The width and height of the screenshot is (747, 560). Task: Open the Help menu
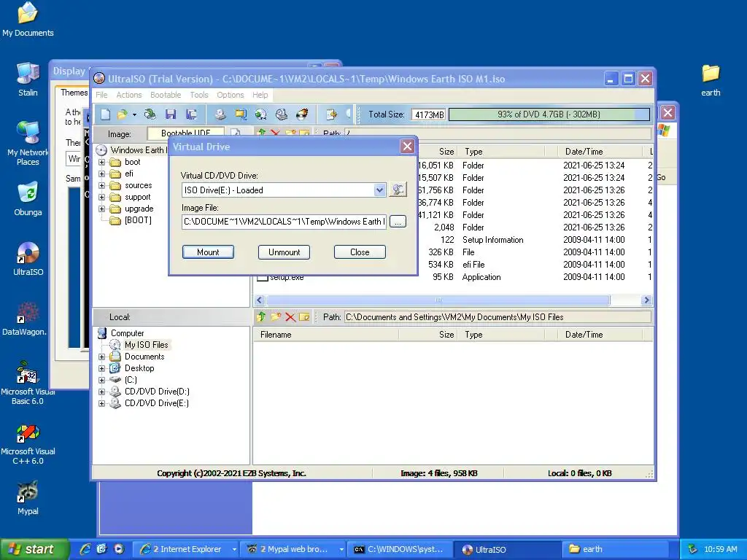260,95
